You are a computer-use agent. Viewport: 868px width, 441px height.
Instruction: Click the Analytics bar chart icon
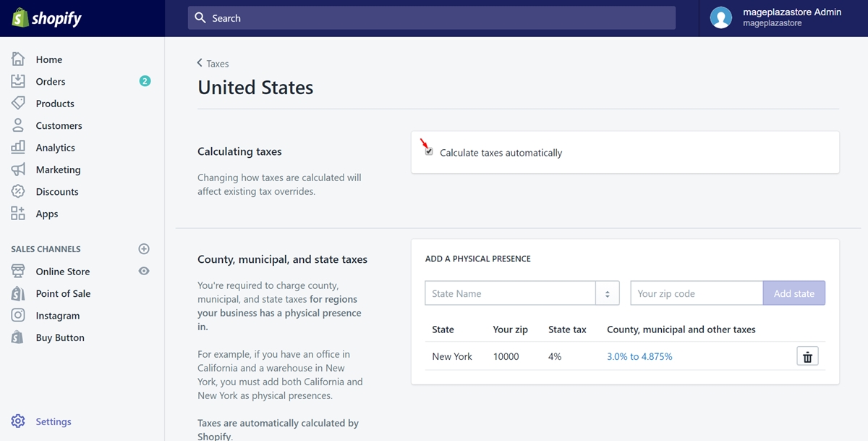pos(18,148)
